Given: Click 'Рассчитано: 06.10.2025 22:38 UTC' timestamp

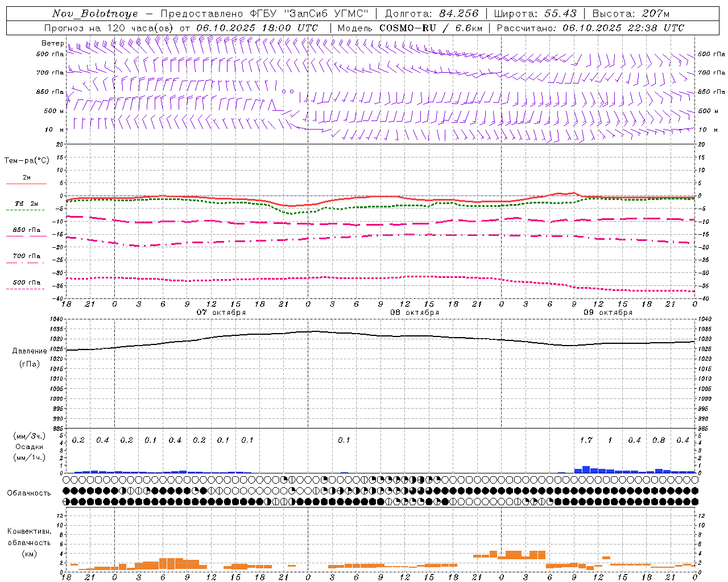Looking at the screenshot, I should [590, 28].
